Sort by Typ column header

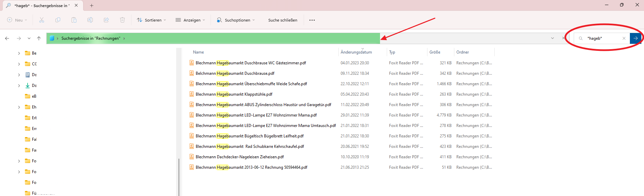tap(392, 52)
